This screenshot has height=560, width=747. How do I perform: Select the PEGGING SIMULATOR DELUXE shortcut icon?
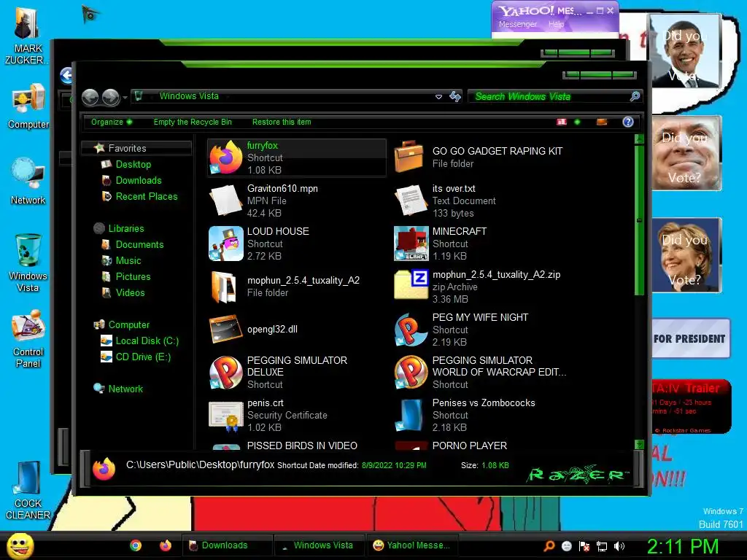[226, 372]
